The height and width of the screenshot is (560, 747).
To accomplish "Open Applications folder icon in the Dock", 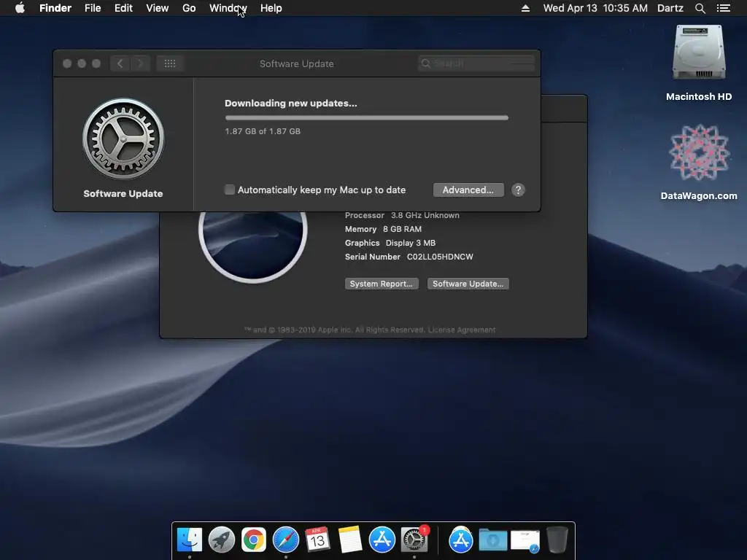I will pos(461,540).
